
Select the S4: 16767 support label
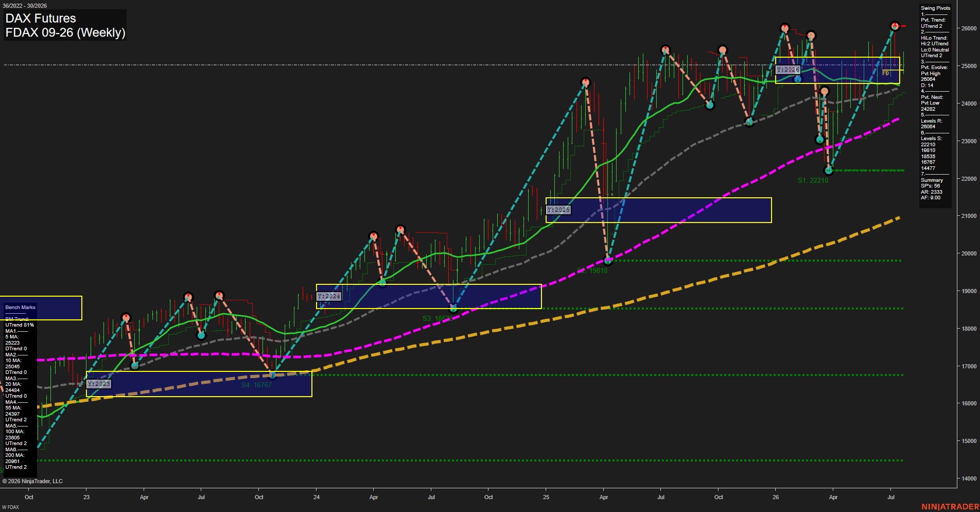(x=256, y=385)
